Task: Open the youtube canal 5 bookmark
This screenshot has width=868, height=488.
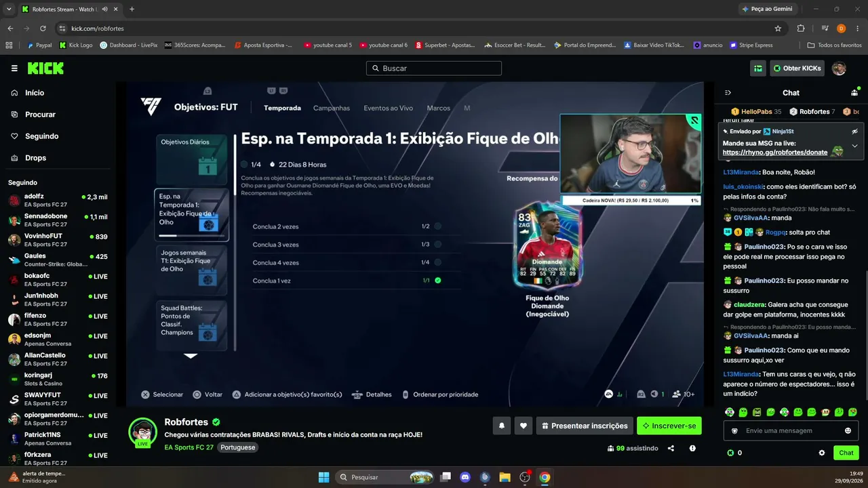Action: pos(328,45)
